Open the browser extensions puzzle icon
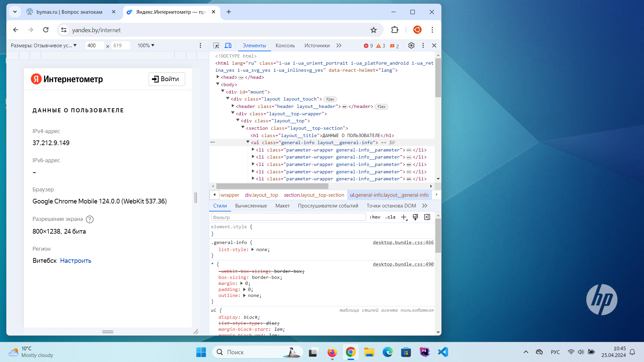 click(395, 30)
